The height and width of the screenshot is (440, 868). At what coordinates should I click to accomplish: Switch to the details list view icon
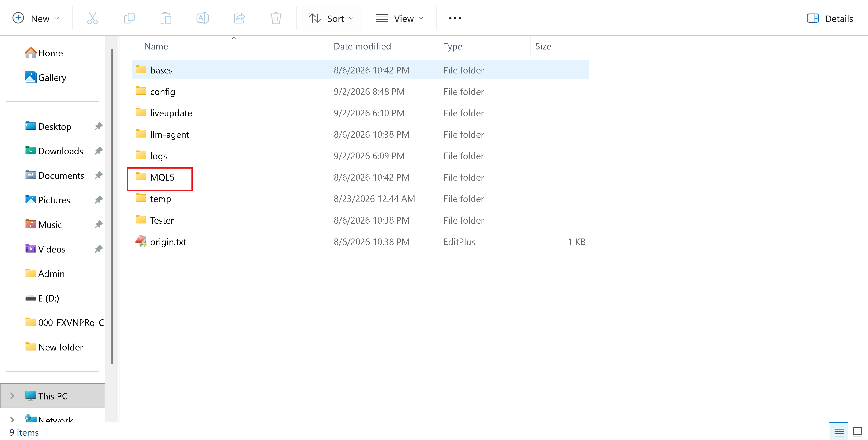click(839, 432)
